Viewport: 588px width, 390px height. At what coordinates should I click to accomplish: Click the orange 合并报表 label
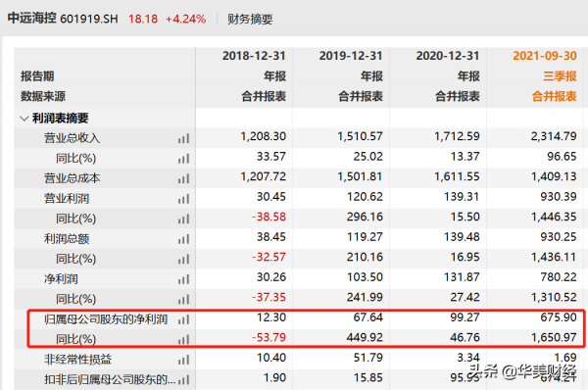point(555,96)
